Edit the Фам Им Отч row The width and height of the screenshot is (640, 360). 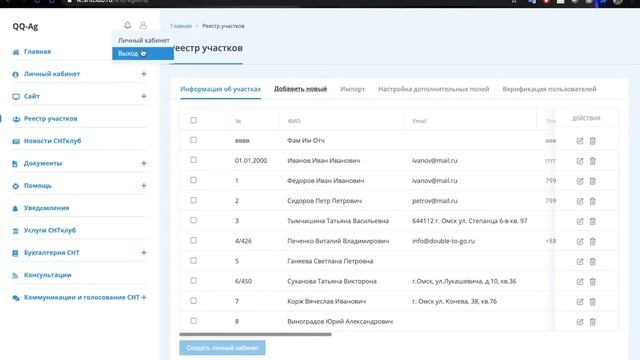click(580, 141)
